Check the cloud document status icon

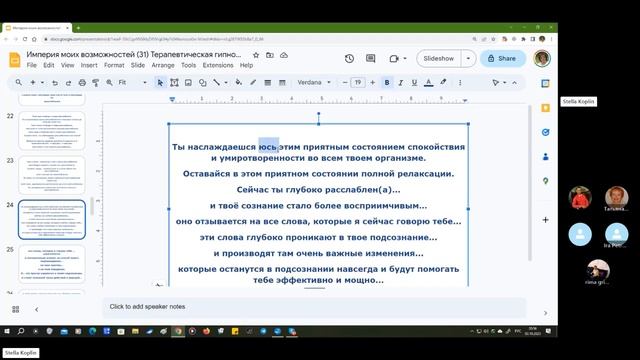pyautogui.click(x=284, y=55)
